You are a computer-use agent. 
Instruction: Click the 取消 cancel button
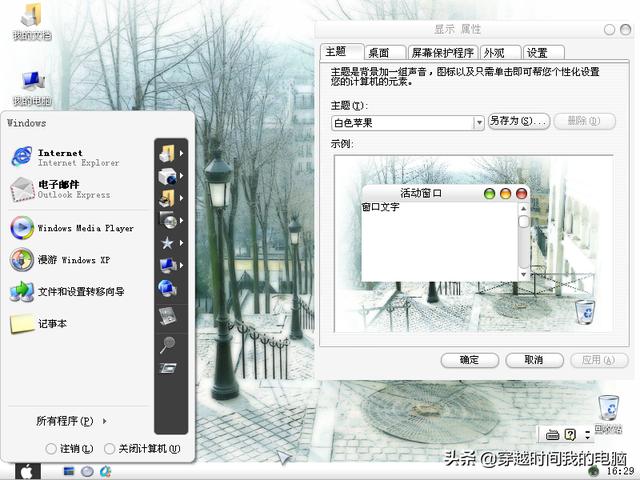click(x=534, y=360)
